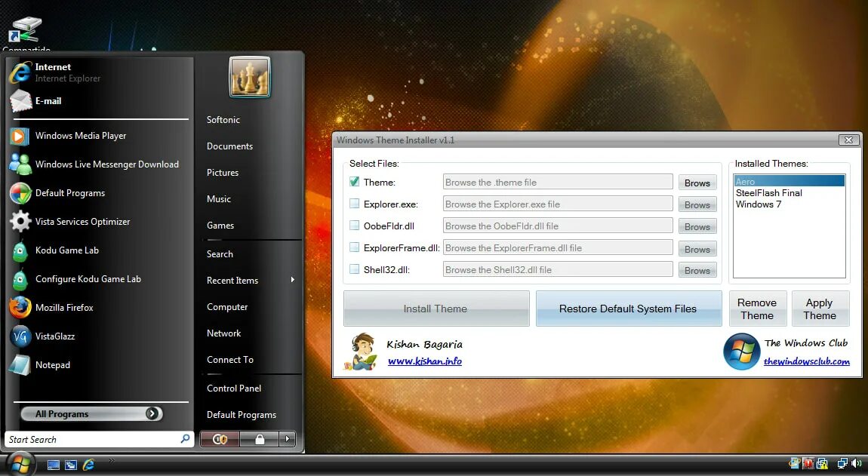Browse for the .theme file
This screenshot has height=476, width=868.
click(x=697, y=183)
